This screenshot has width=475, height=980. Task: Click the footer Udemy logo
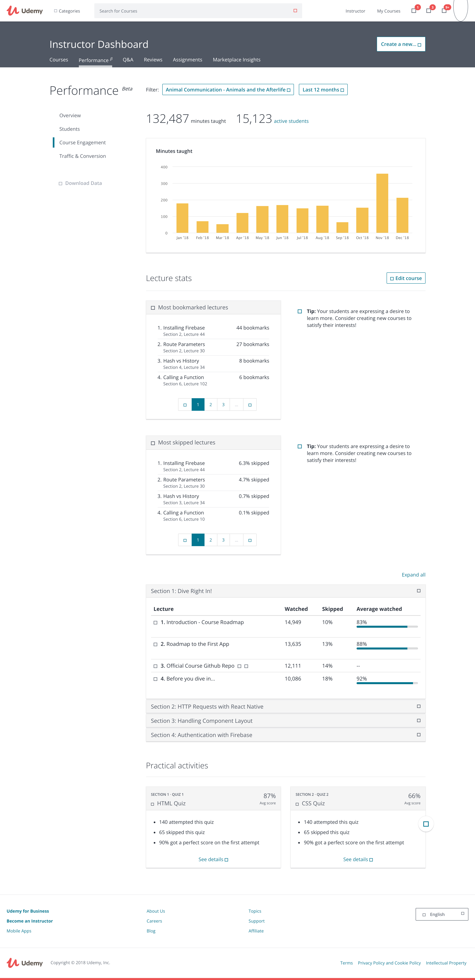(25, 963)
